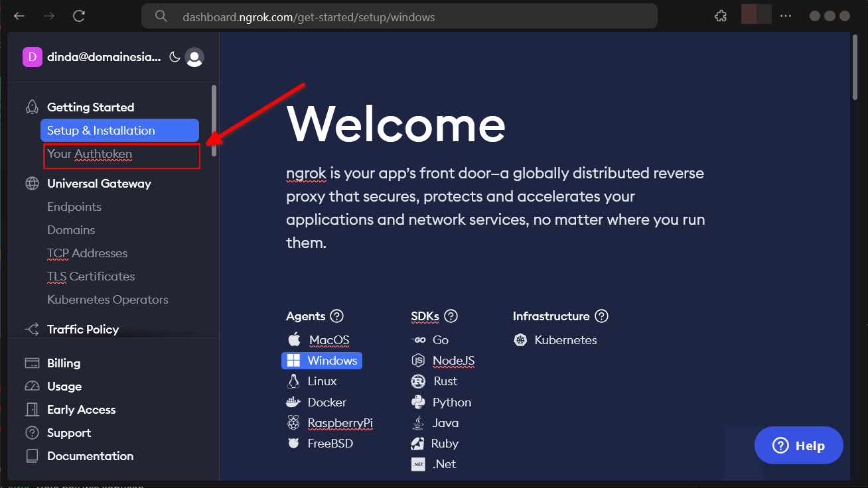This screenshot has width=868, height=488.
Task: Open help tooltip next to SDKs
Action: coord(451,316)
